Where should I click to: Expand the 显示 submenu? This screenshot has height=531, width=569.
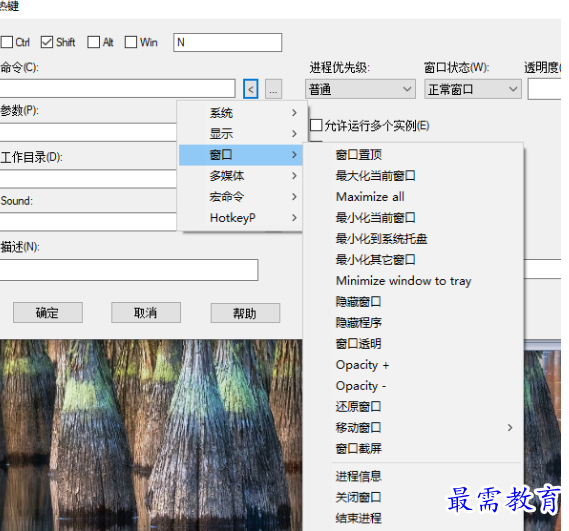241,134
